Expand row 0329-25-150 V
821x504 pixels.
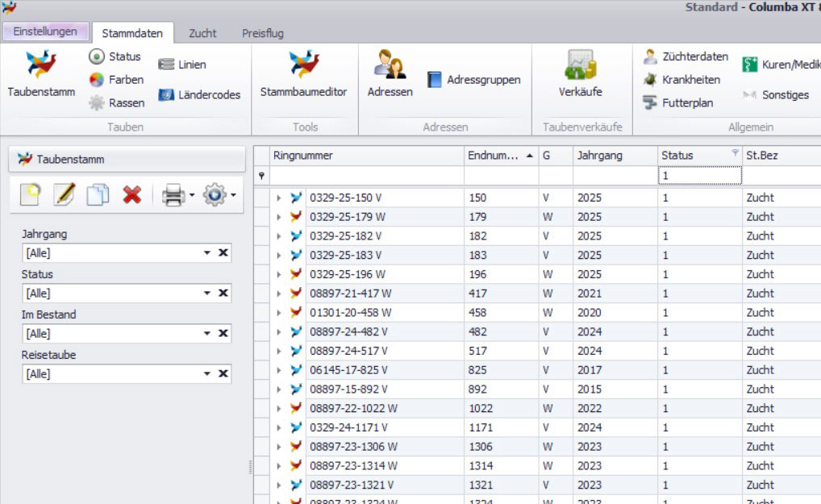coord(278,198)
